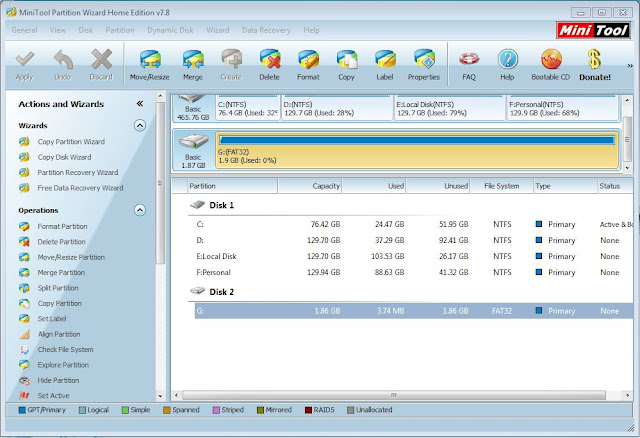Sort by File System column header
The image size is (640, 438).
click(502, 186)
